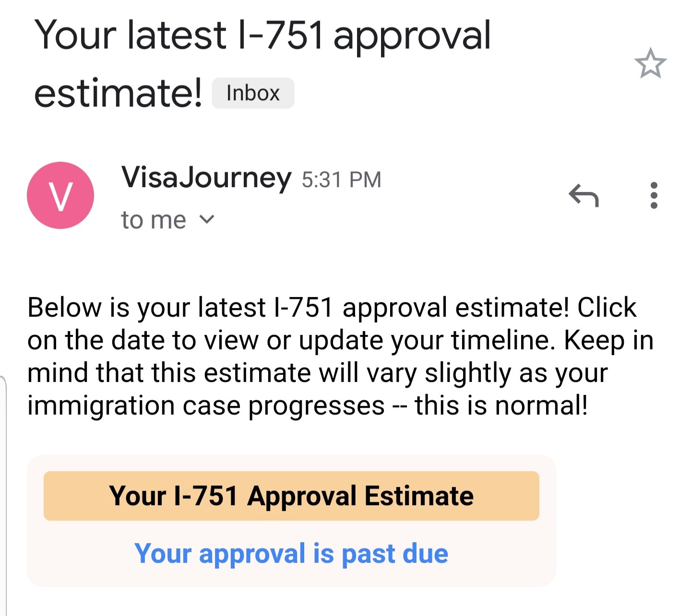The height and width of the screenshot is (616, 691).
Task: Expand recipient details with the chevron
Action: (x=207, y=219)
